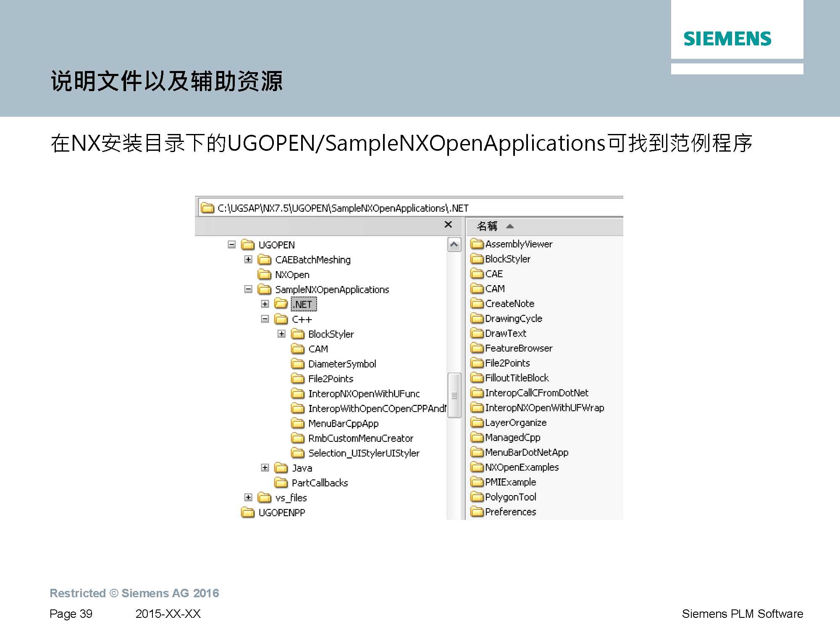The height and width of the screenshot is (630, 840).
Task: Select the UGOPEN folder icon in tree
Action: (x=248, y=244)
